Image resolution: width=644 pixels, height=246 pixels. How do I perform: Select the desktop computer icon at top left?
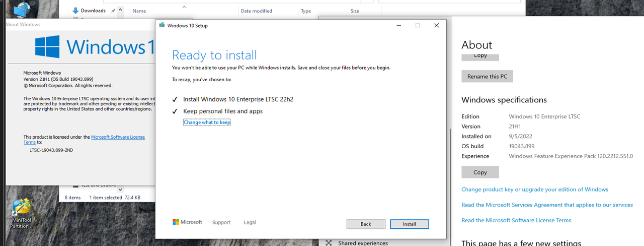[x=21, y=10]
